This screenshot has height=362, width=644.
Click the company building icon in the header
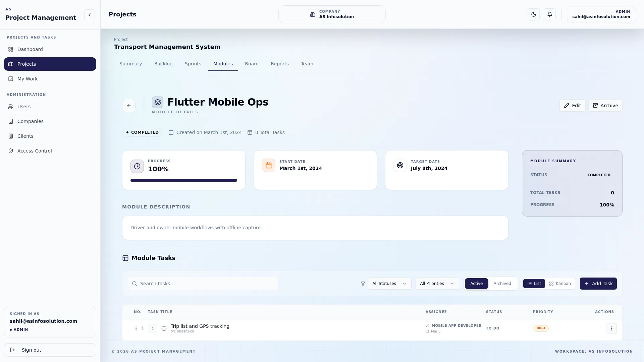(x=313, y=14)
